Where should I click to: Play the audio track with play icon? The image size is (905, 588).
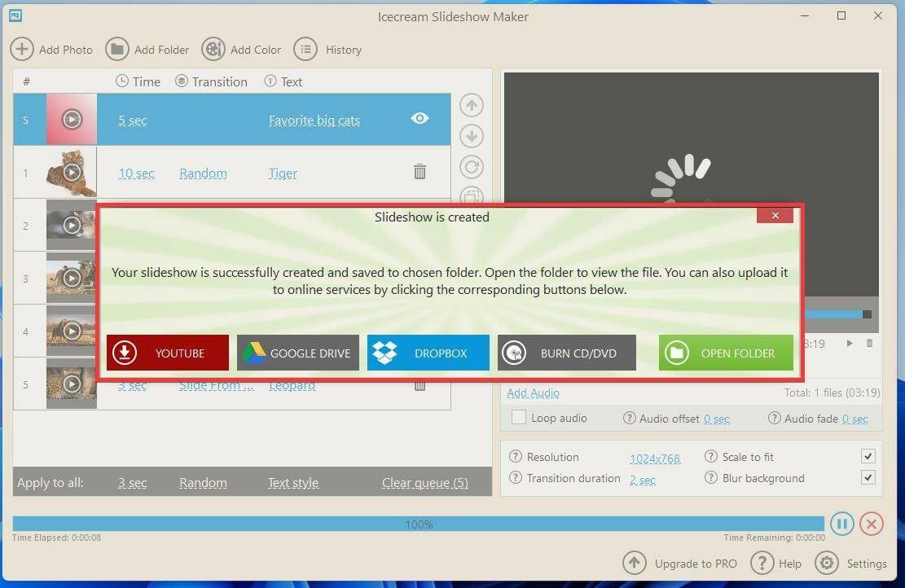[x=850, y=344]
